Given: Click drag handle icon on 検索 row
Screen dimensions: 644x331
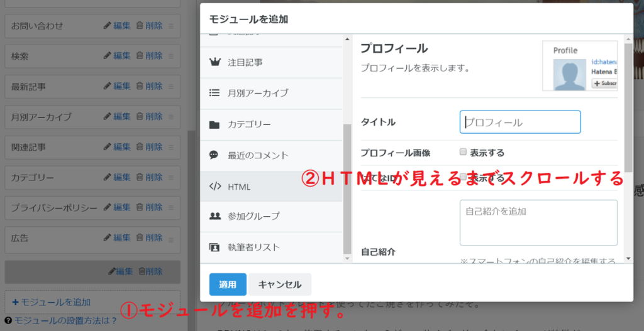Looking at the screenshot, I should click(x=171, y=57).
